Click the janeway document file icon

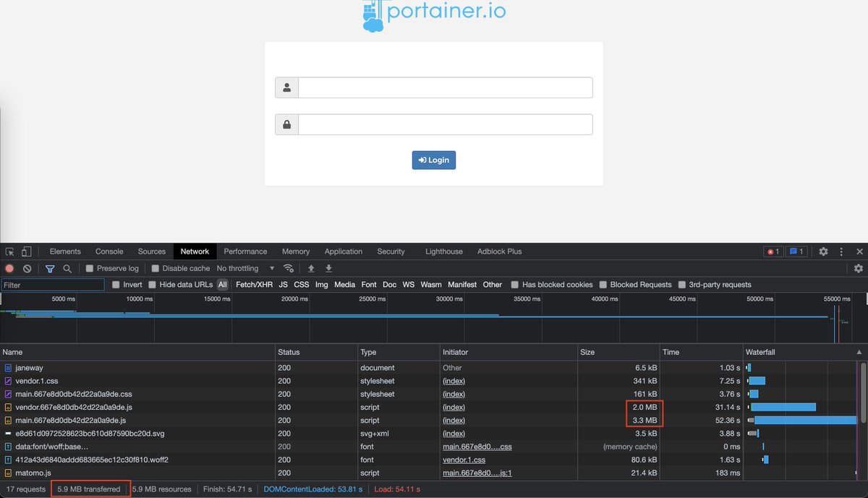pos(8,368)
